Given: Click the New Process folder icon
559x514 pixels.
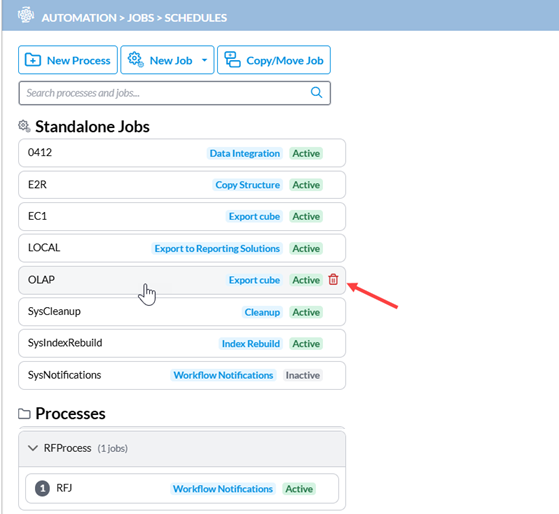Looking at the screenshot, I should [x=32, y=60].
